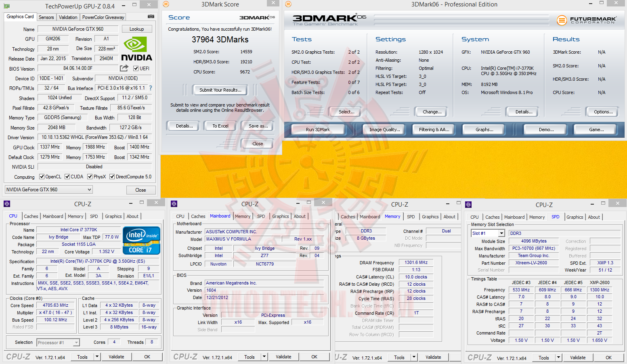The image size is (627, 364).
Task: Open About tab in the CPU-Z SPD window
Action: click(594, 217)
